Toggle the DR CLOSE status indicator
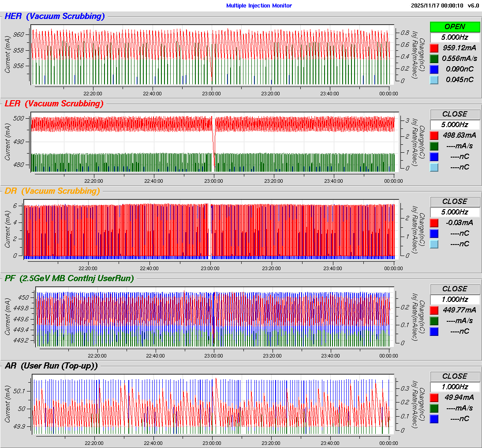 pos(455,201)
